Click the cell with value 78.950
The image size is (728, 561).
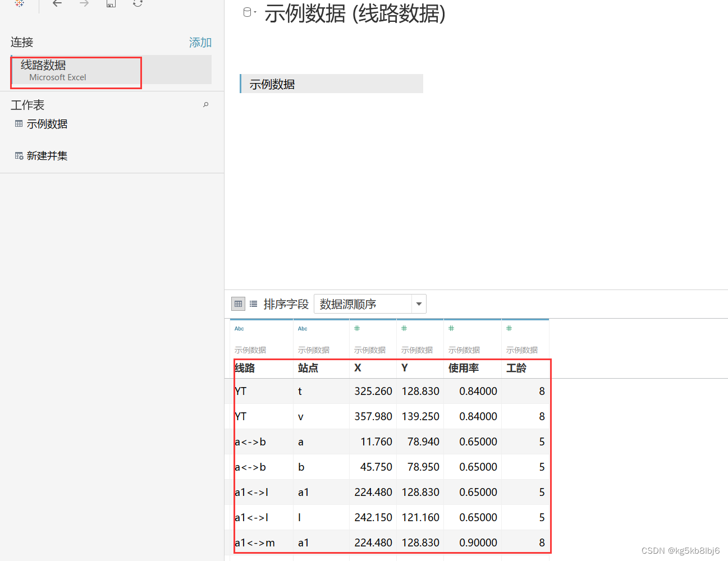click(420, 467)
